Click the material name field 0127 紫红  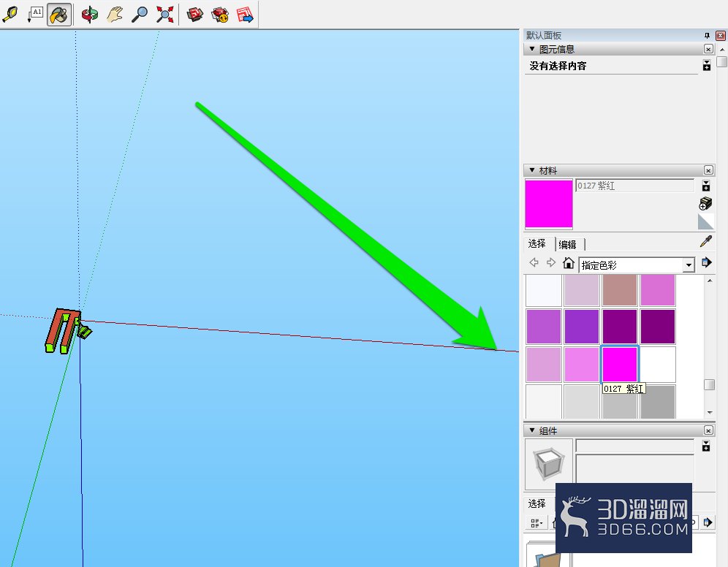(x=634, y=186)
